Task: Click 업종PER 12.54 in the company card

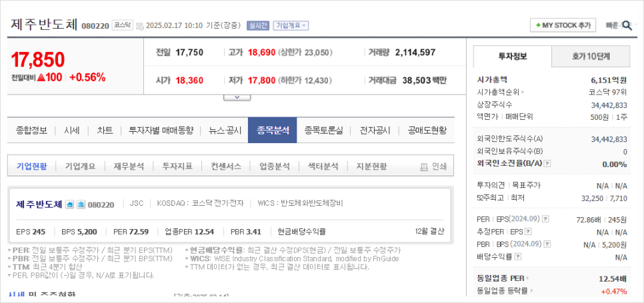Action: tap(189, 232)
